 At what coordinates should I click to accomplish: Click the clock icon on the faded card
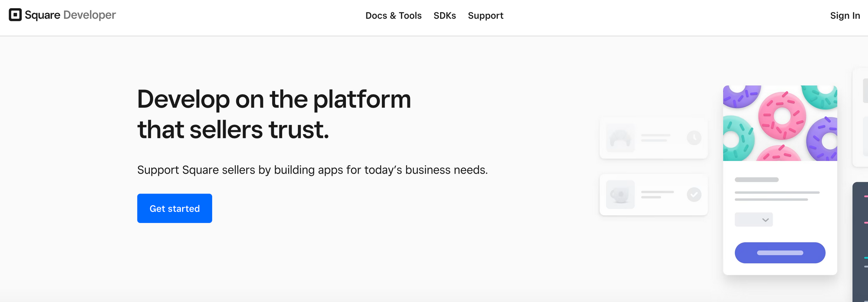694,138
